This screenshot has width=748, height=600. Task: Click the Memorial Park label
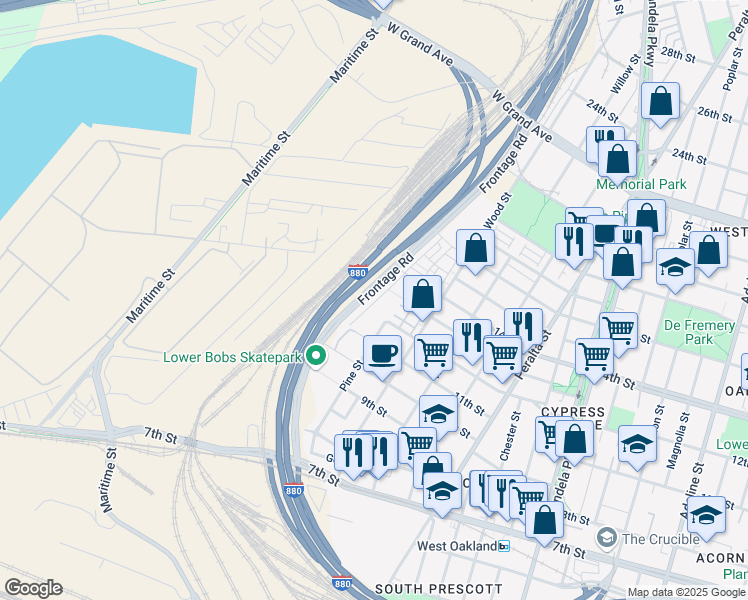pyautogui.click(x=641, y=184)
